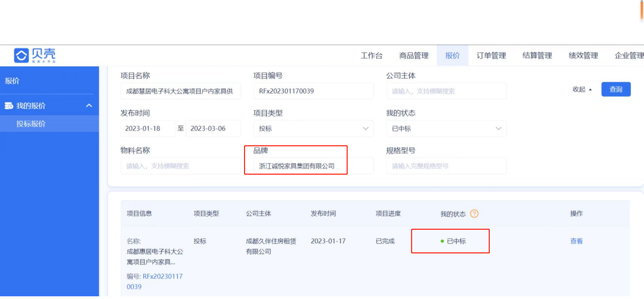The image size is (644, 299).
Task: Click the project name 成都惠居电子科大公寓 text
Action: 155,257
